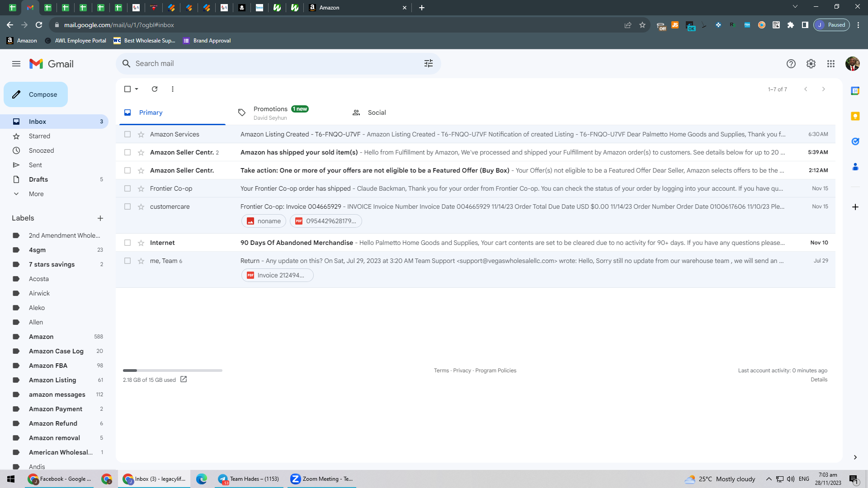
Task: Toggle the select-all checkbox
Action: coord(127,89)
